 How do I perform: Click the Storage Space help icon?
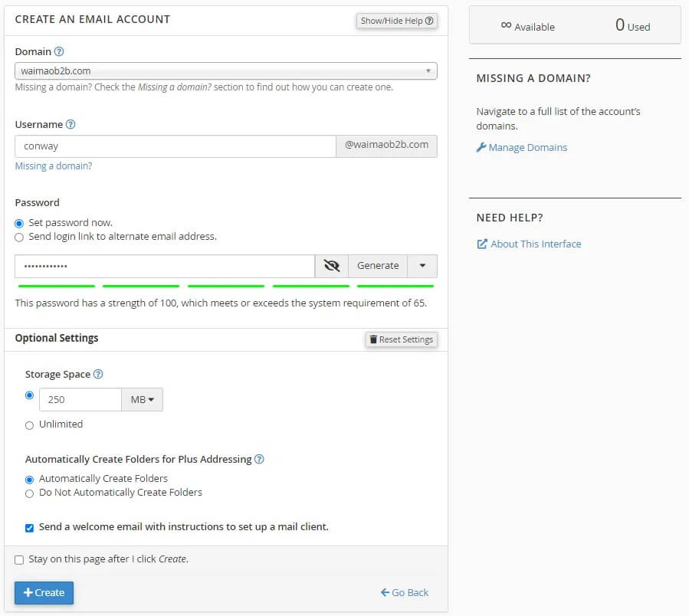click(x=98, y=375)
